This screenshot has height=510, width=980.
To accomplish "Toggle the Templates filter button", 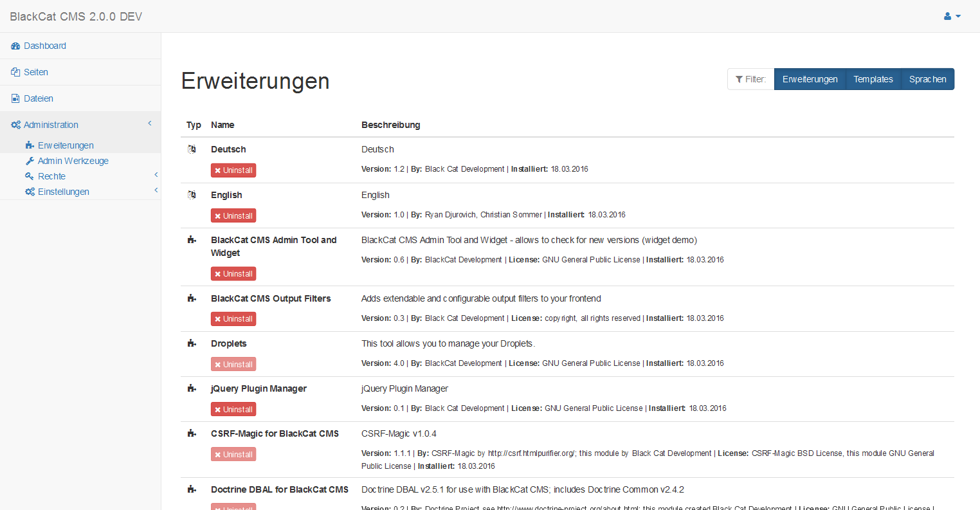I will tap(873, 79).
